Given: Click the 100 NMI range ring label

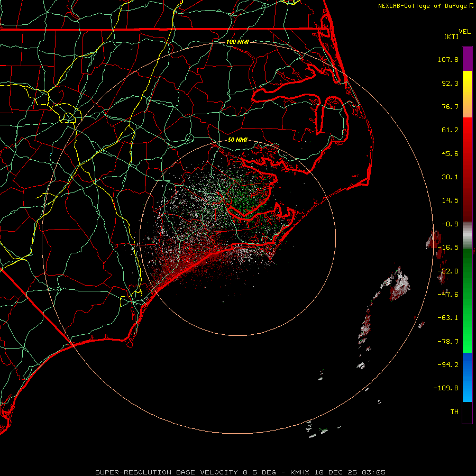Looking at the screenshot, I should tap(237, 42).
